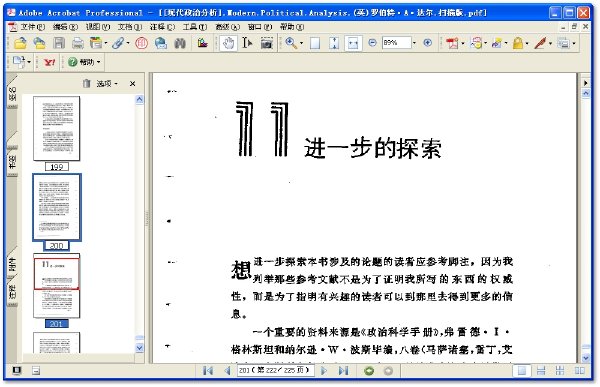This screenshot has height=387, width=600.
Task: Click the paperclip attach file icon
Action: tap(118, 43)
